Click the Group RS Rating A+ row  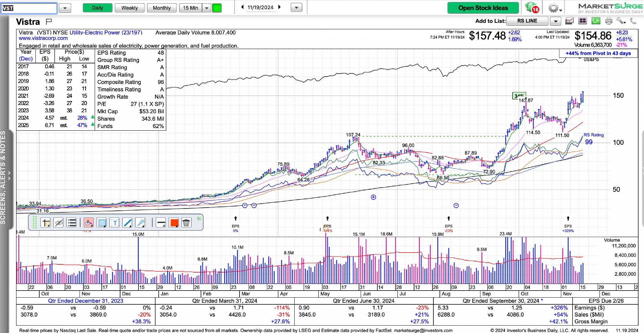130,60
